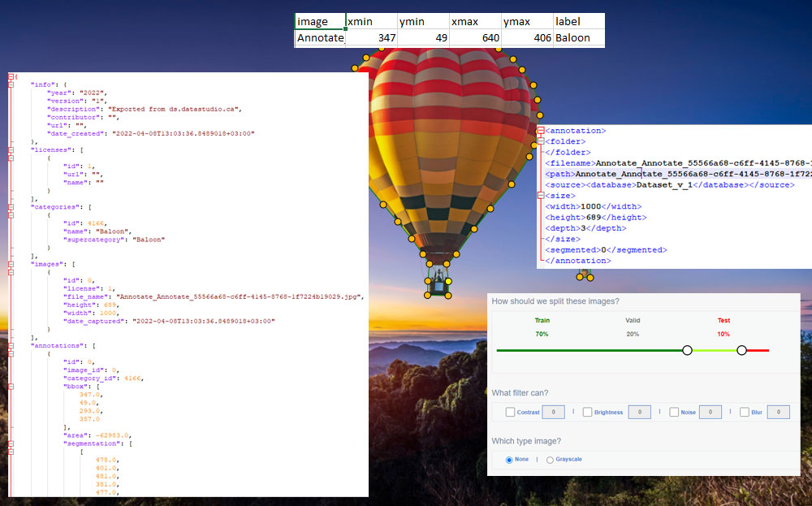
Task: Click the cell containing value 347
Action: click(x=371, y=38)
